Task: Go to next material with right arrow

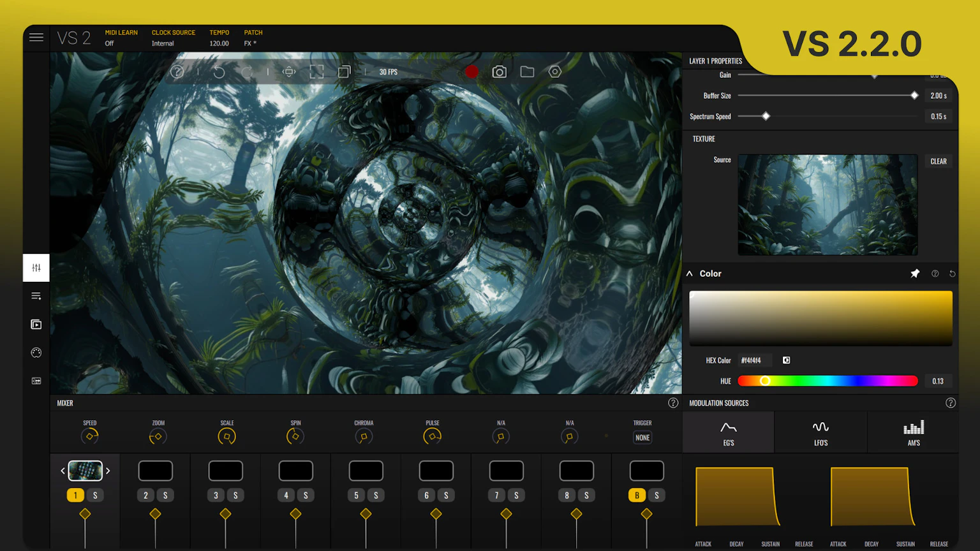Action: (108, 471)
